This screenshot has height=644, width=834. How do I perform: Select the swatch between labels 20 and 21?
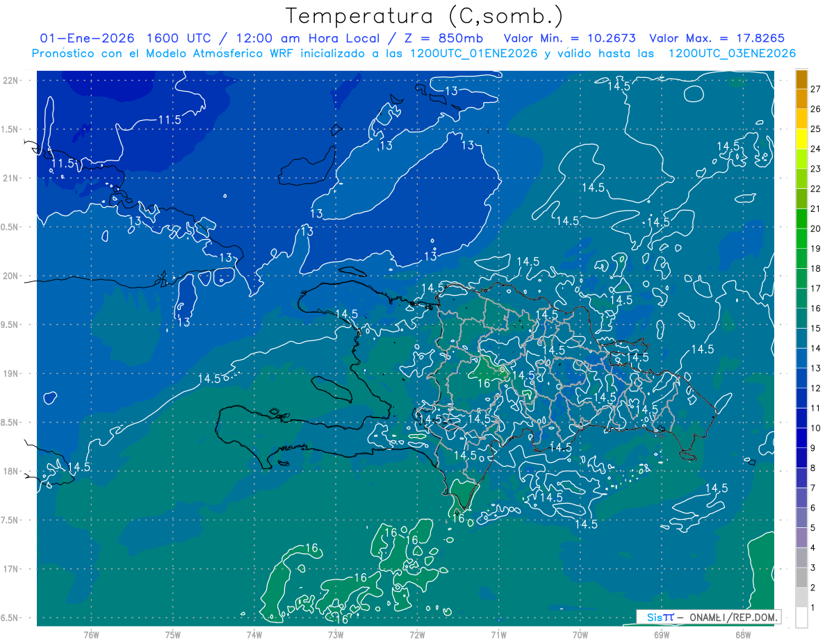click(x=801, y=218)
